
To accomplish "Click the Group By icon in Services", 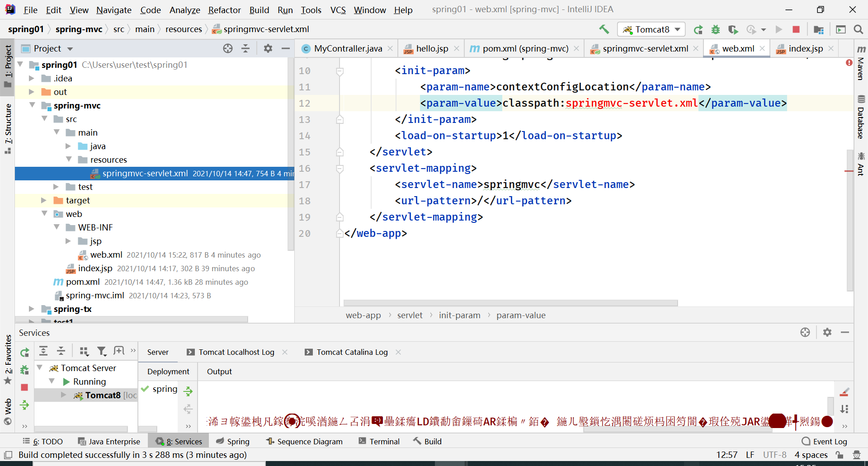I will coord(84,351).
